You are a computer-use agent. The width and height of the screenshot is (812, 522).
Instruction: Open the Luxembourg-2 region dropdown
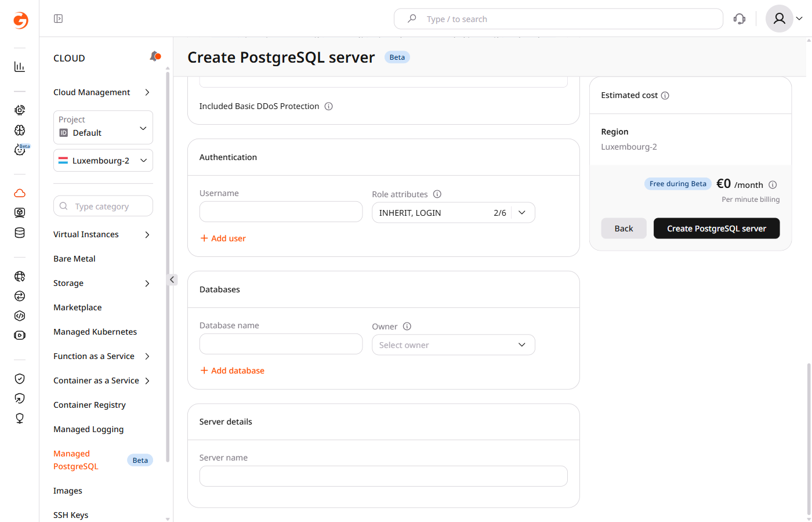pyautogui.click(x=103, y=161)
